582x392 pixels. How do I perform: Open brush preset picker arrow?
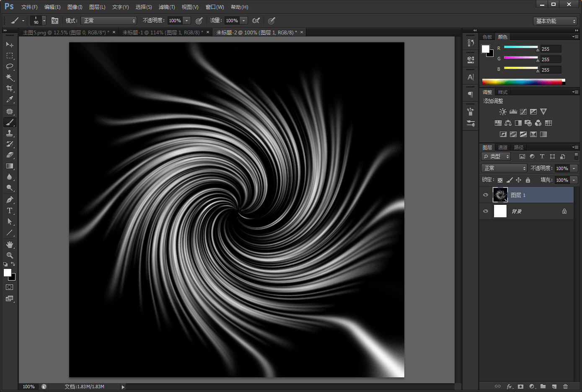coord(44,21)
